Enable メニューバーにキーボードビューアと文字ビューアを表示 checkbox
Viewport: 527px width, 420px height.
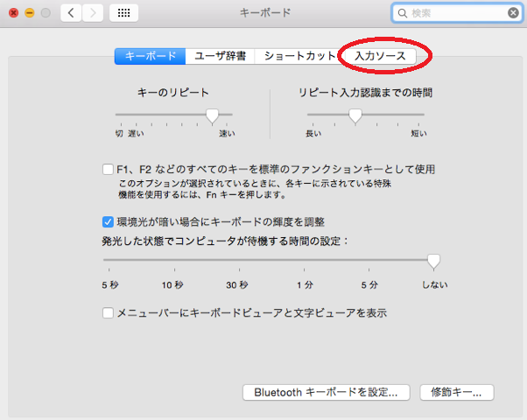point(108,313)
